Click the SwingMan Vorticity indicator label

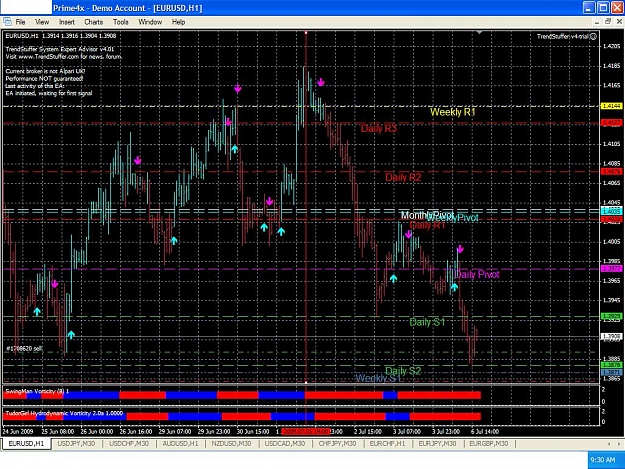coord(37,391)
